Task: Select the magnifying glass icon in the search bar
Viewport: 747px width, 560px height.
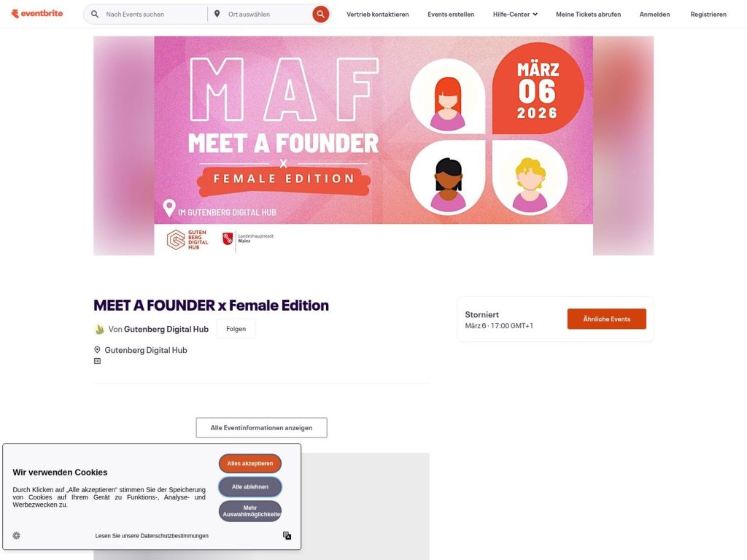Action: (94, 13)
